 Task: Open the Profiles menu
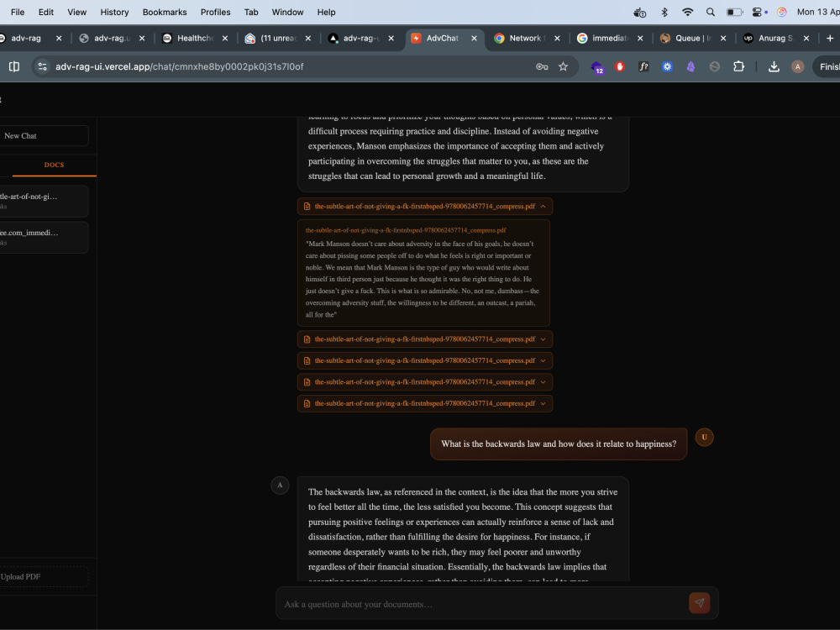(x=215, y=12)
